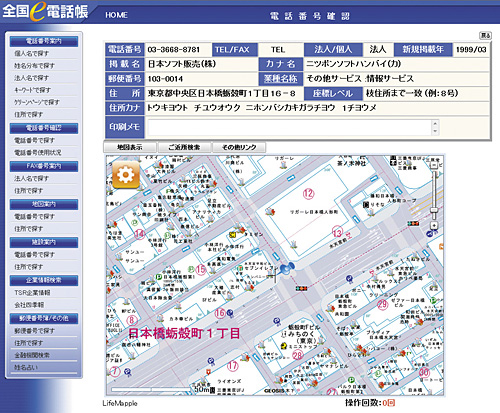500x413 pixels.
Task: Click block number 12 on map
Action: (309, 194)
